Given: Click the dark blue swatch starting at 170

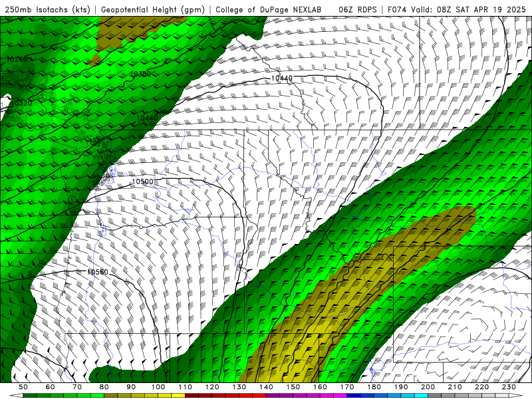Looking at the screenshot, I should [x=354, y=396].
